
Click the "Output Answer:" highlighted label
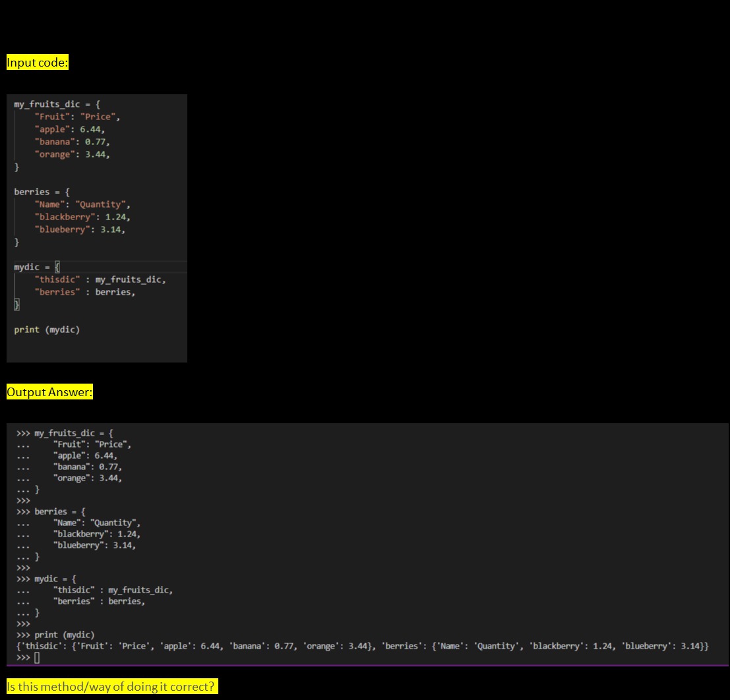click(x=50, y=392)
